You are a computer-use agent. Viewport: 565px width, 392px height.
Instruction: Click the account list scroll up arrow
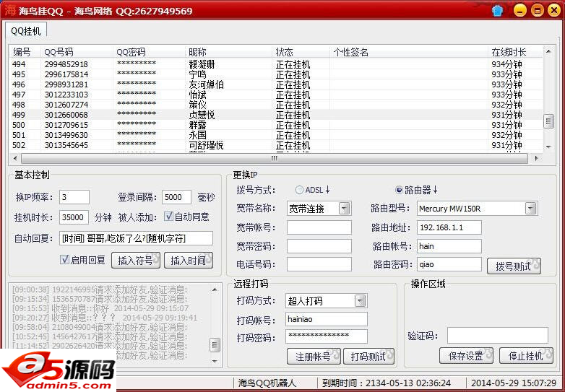tap(548, 51)
